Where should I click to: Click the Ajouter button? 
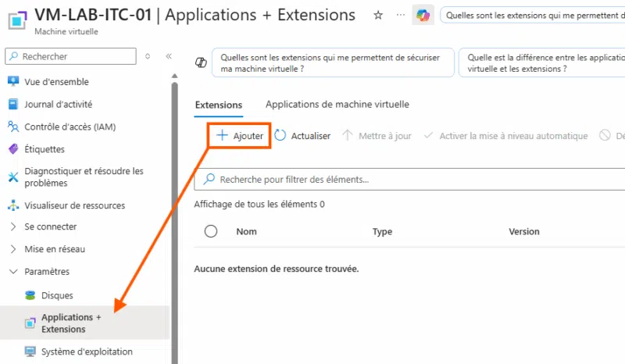click(240, 136)
